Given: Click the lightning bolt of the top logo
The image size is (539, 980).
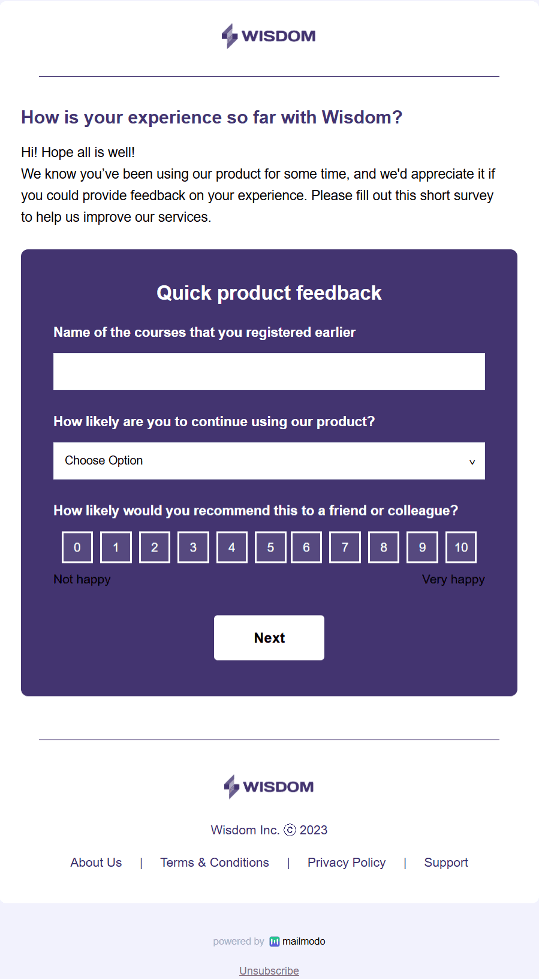Looking at the screenshot, I should point(230,36).
